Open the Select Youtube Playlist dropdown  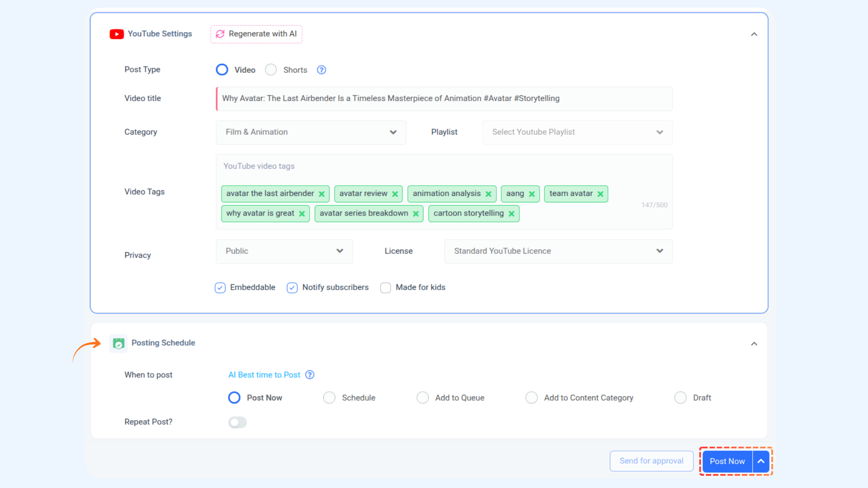pyautogui.click(x=577, y=132)
